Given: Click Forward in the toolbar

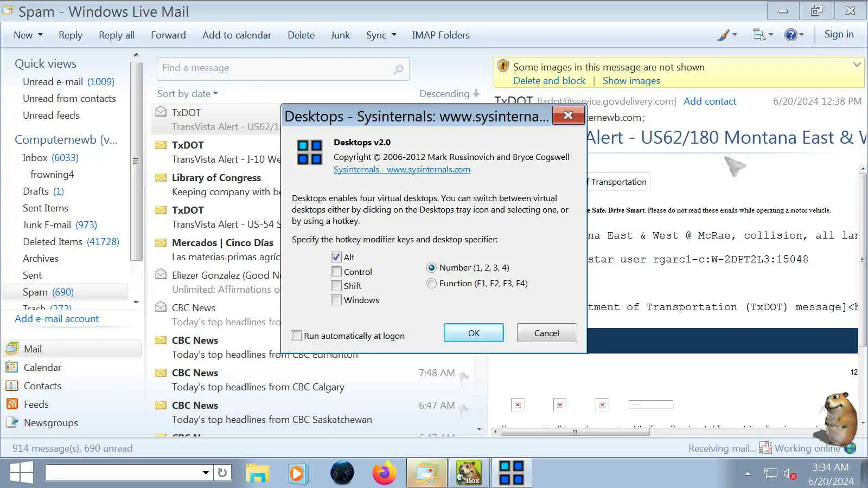Looking at the screenshot, I should (168, 35).
